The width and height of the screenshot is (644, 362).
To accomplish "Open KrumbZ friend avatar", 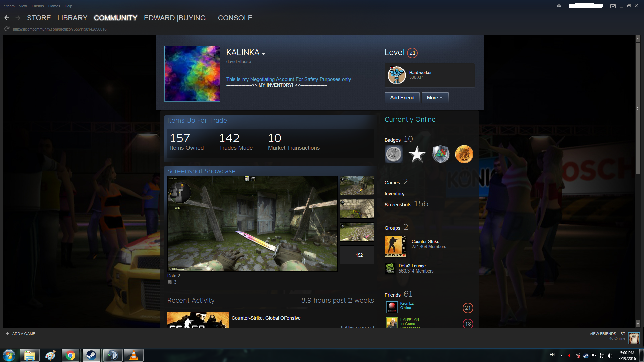I will [x=392, y=307].
